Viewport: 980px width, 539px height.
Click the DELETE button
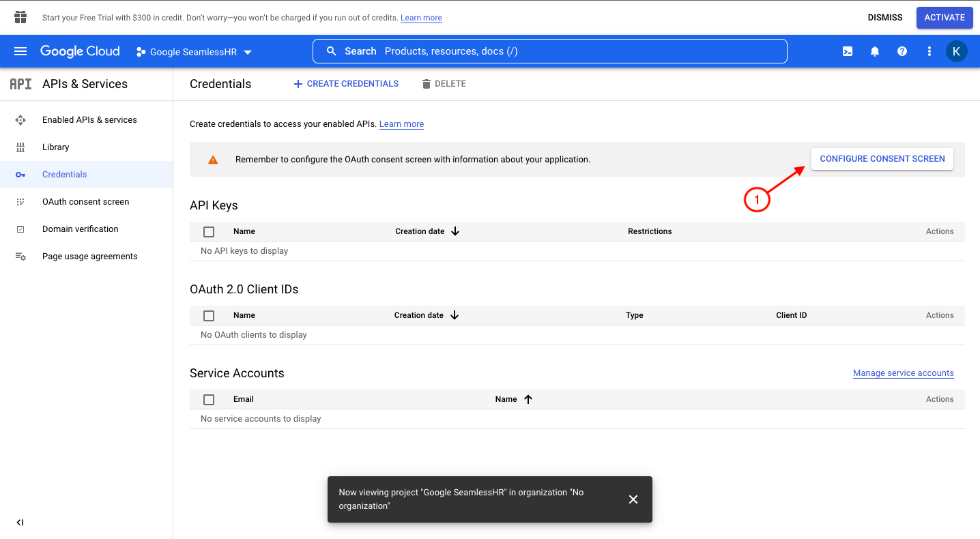[444, 84]
